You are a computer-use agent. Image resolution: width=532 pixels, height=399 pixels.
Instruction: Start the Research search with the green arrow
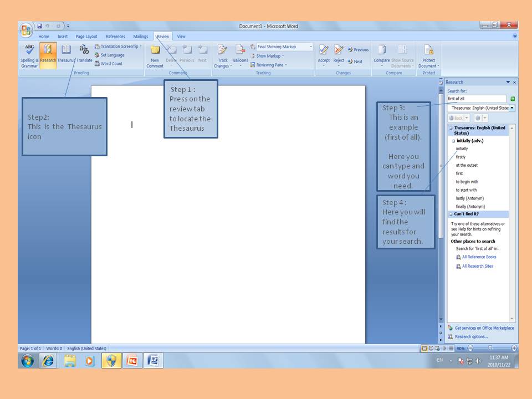point(513,98)
